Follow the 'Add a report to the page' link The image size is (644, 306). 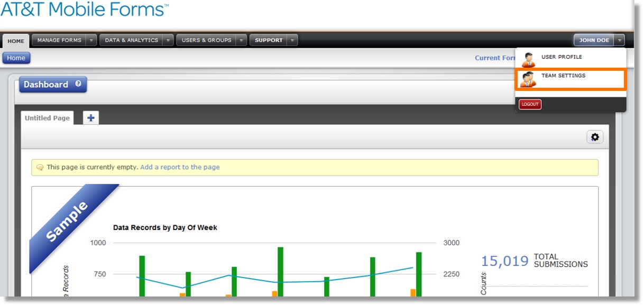(x=180, y=167)
